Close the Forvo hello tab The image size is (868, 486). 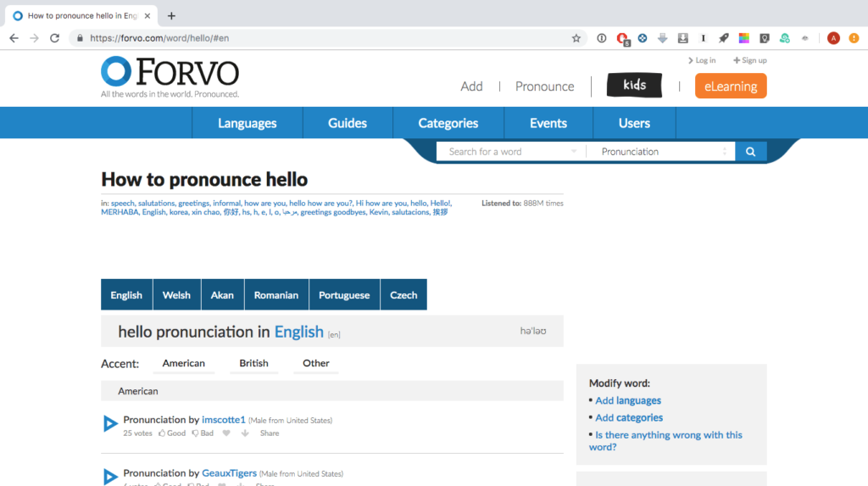click(x=147, y=16)
